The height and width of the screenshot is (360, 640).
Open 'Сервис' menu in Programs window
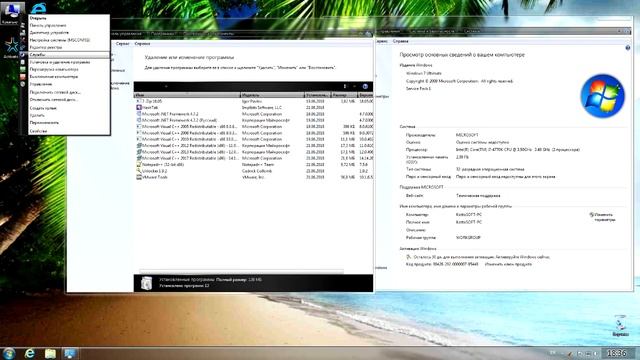tap(122, 43)
